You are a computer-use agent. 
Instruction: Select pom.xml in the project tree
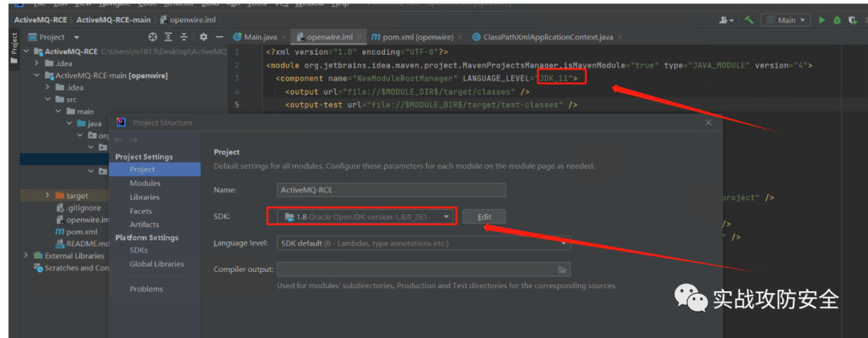82,232
